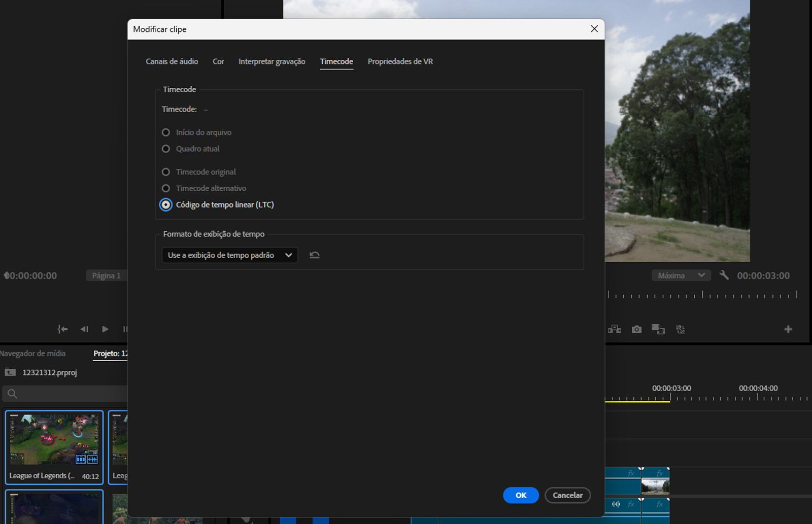Select the Quadro atual radio button
The image size is (812, 524).
[x=166, y=149]
